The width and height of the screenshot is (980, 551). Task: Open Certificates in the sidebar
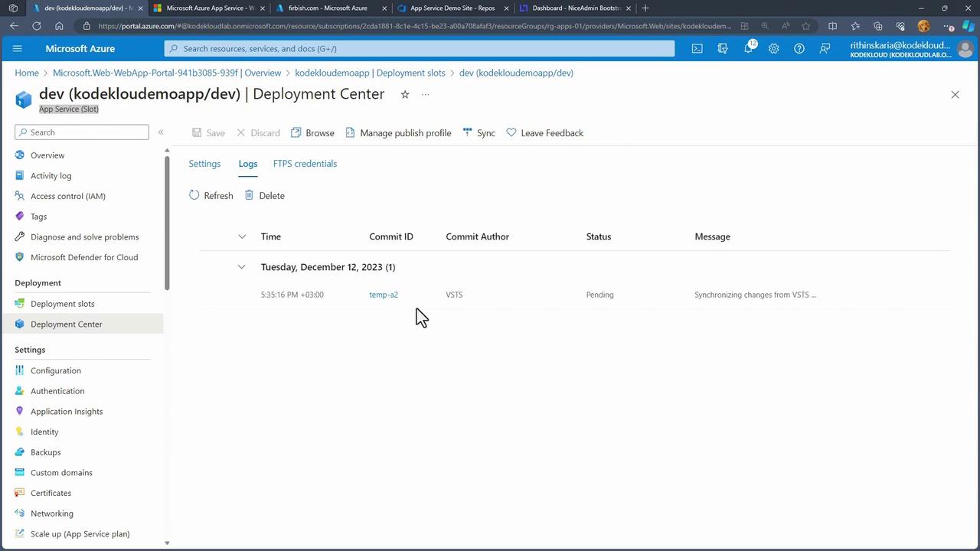[x=51, y=493]
